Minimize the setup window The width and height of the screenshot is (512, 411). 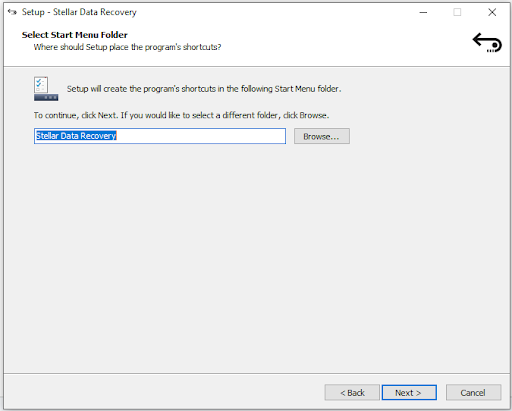pos(423,12)
